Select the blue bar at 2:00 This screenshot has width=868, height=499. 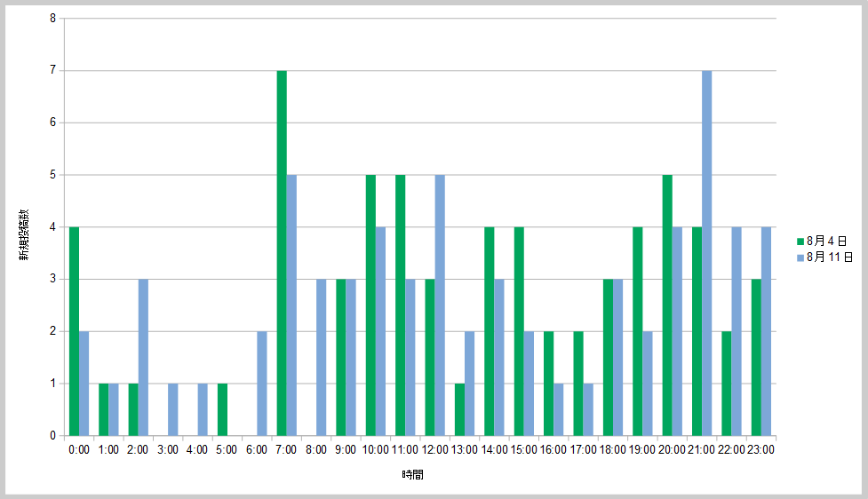click(143, 357)
